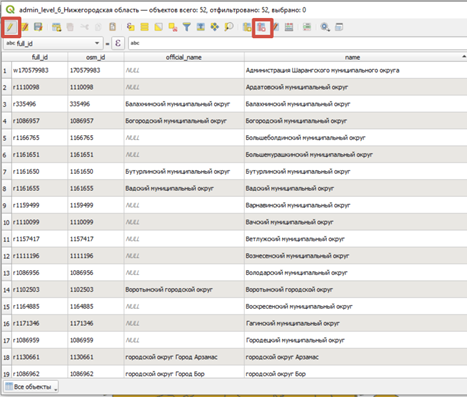Toggle multi edit mode
Viewport: 467px width, 397px height.
(25, 27)
